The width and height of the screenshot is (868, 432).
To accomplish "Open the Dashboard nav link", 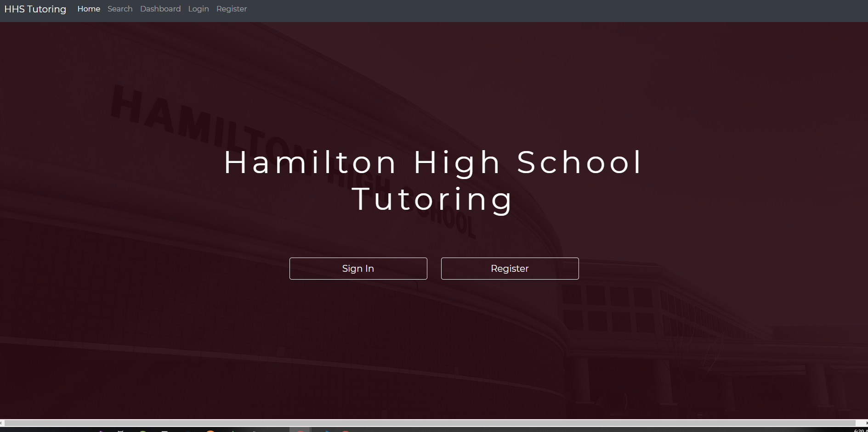I will (160, 9).
